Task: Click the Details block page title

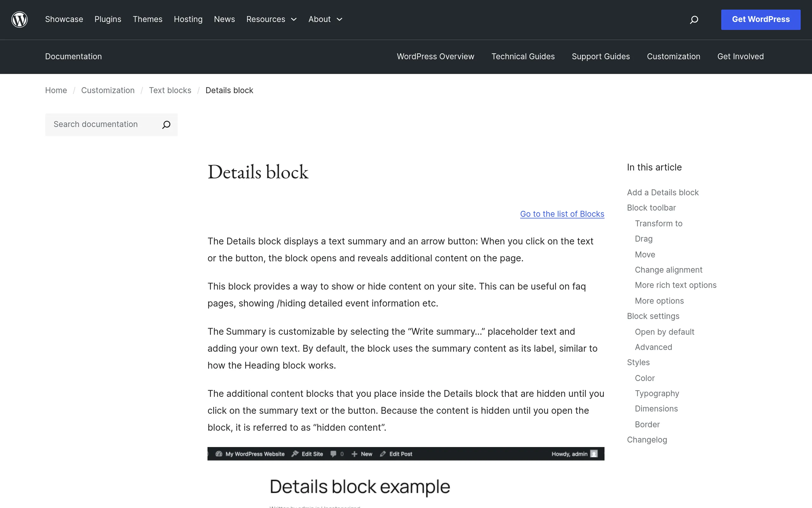Action: click(258, 172)
